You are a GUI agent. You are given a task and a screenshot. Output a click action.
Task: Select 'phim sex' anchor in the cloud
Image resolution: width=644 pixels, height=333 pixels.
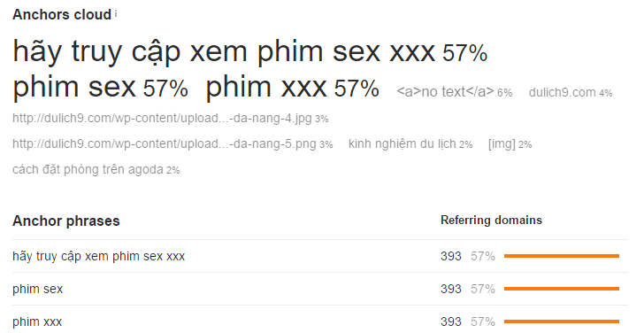pos(74,88)
